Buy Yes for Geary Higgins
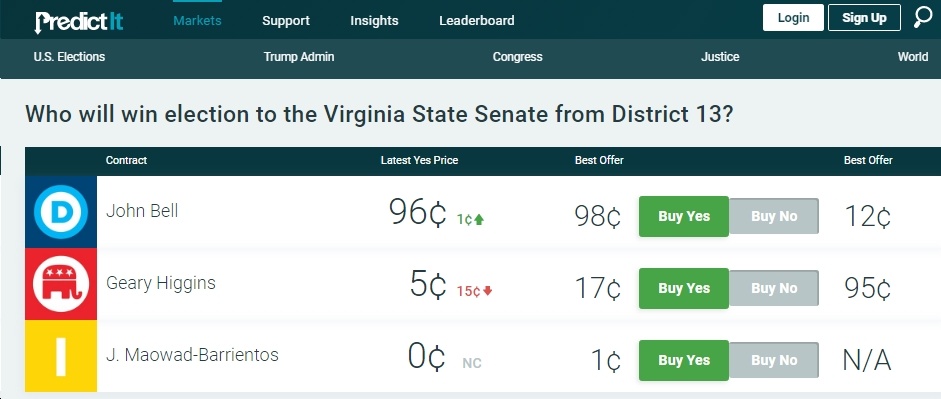941x399 pixels. (684, 288)
